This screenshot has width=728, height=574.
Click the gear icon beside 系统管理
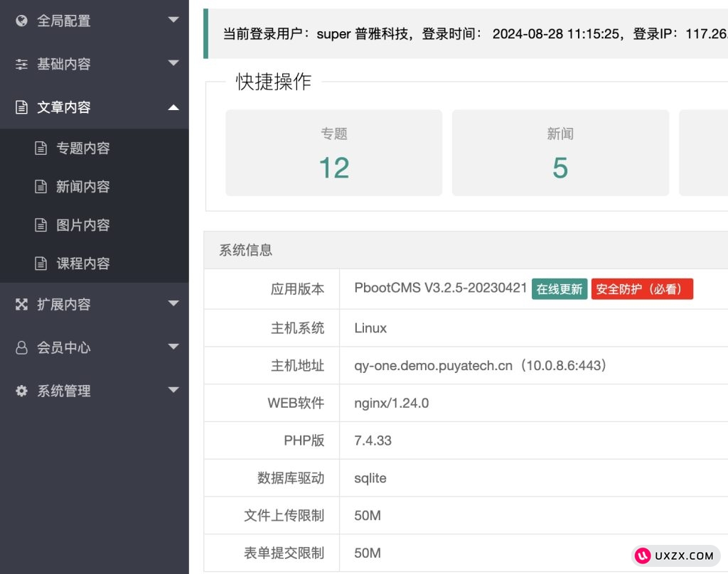coord(22,391)
